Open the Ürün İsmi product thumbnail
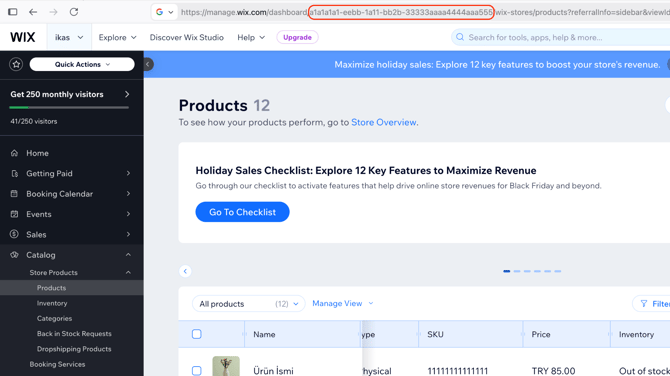Screen dimensions: 670x376 226,367
